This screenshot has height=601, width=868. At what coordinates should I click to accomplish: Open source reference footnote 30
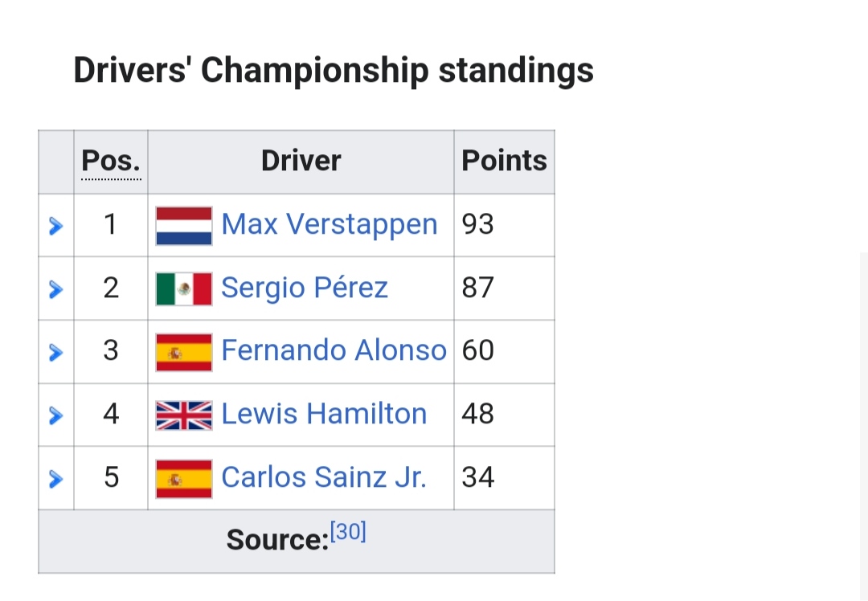coord(348,532)
